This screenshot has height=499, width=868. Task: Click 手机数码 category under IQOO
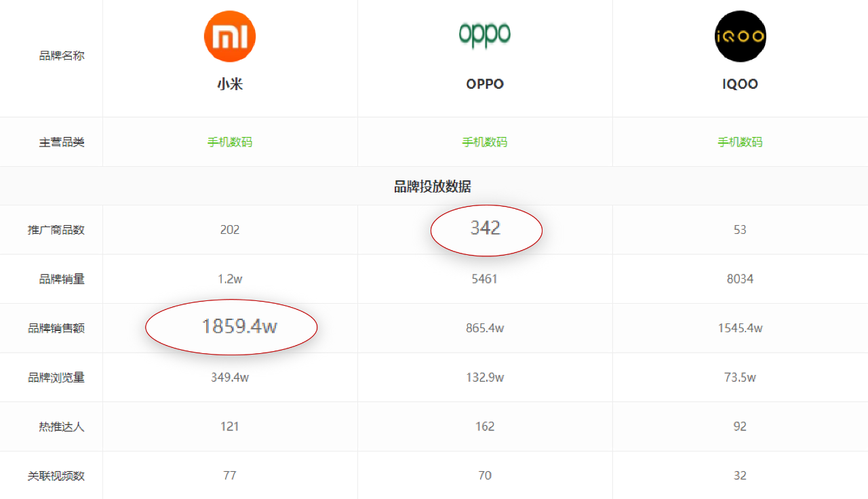(740, 142)
